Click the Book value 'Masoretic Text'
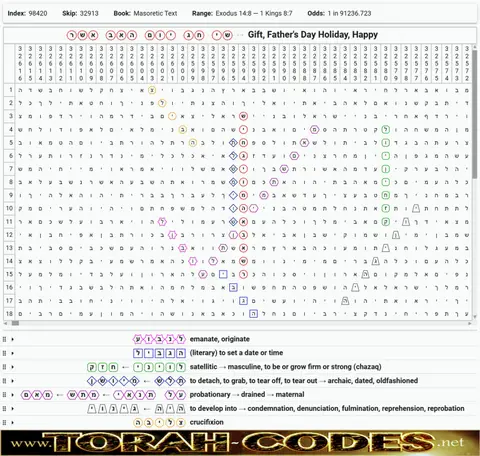This screenshot has width=480, height=456. pyautogui.click(x=155, y=13)
